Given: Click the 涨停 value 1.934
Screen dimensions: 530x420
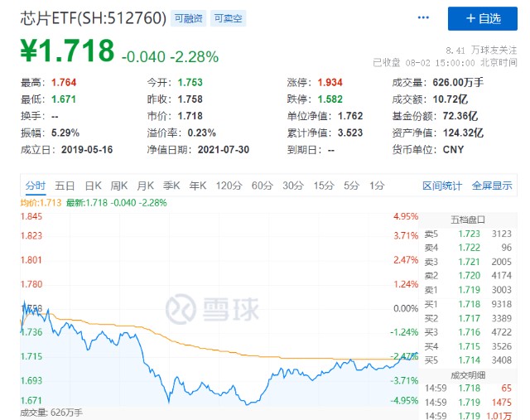Looking at the screenshot, I should [330, 82].
